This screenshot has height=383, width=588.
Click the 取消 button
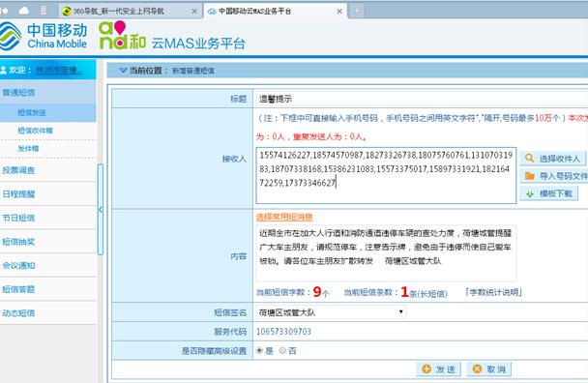click(489, 369)
